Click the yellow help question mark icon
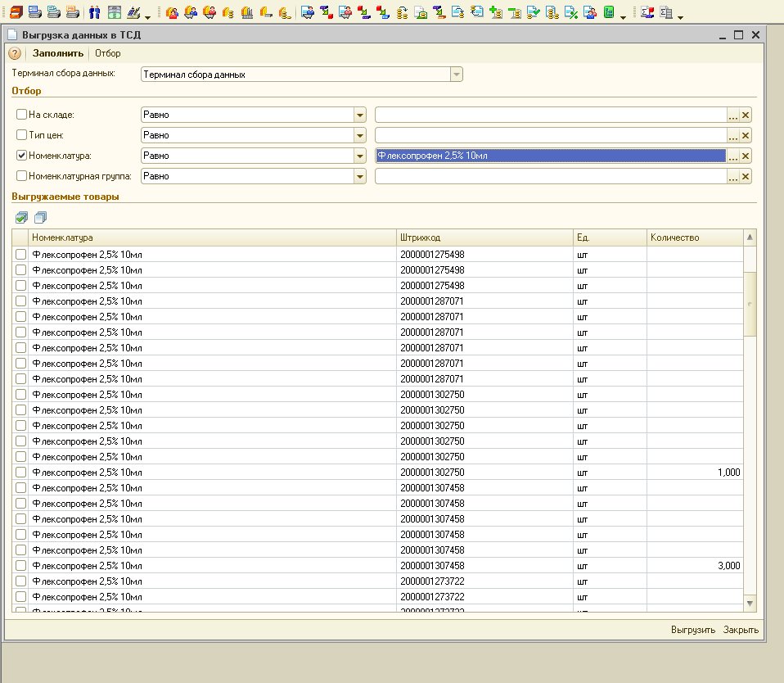784x683 pixels. tap(15, 53)
